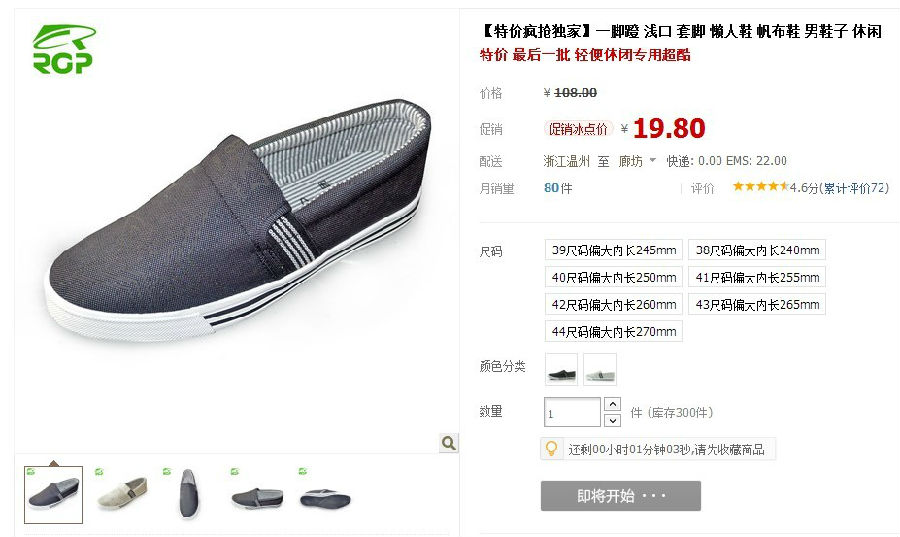Increase quantity with the up arrow
The image size is (900, 537).
click(612, 404)
